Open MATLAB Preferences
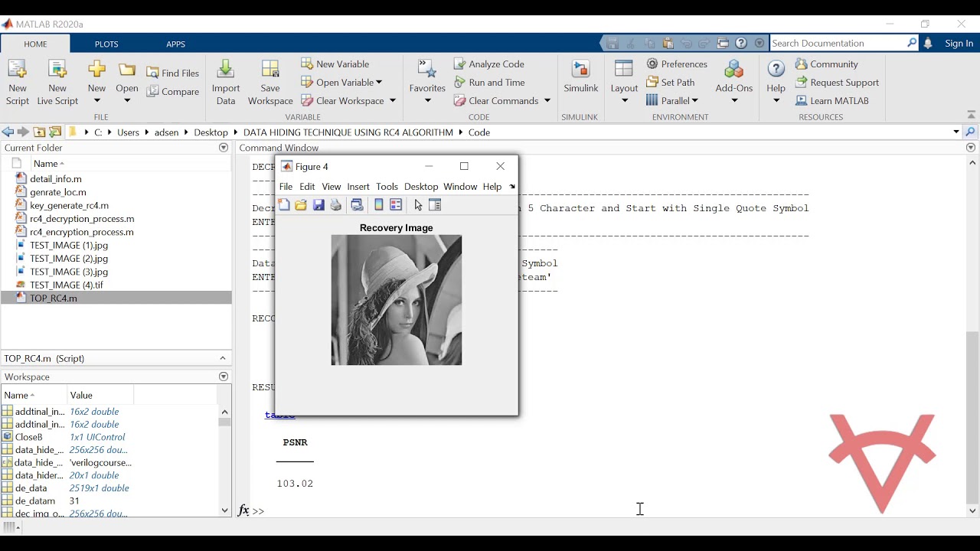The height and width of the screenshot is (551, 980). 677,64
